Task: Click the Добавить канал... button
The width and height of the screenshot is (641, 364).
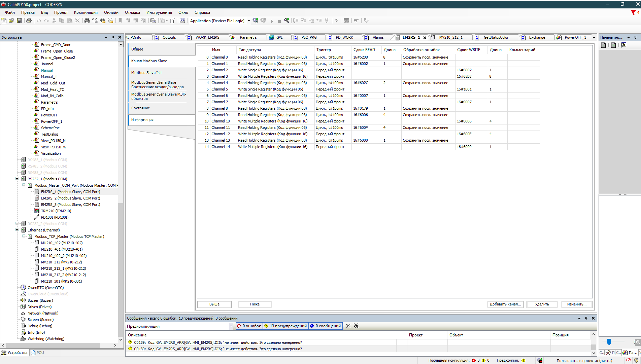Action: point(505,304)
